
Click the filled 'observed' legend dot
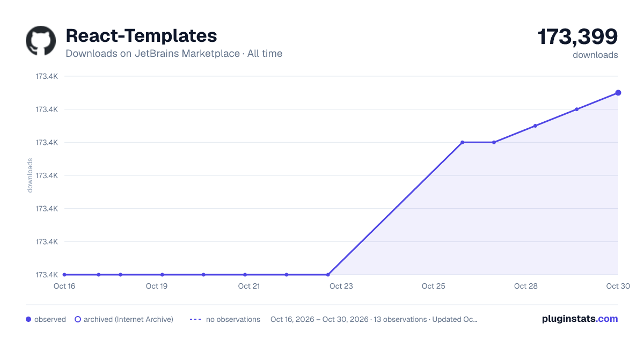(x=28, y=319)
